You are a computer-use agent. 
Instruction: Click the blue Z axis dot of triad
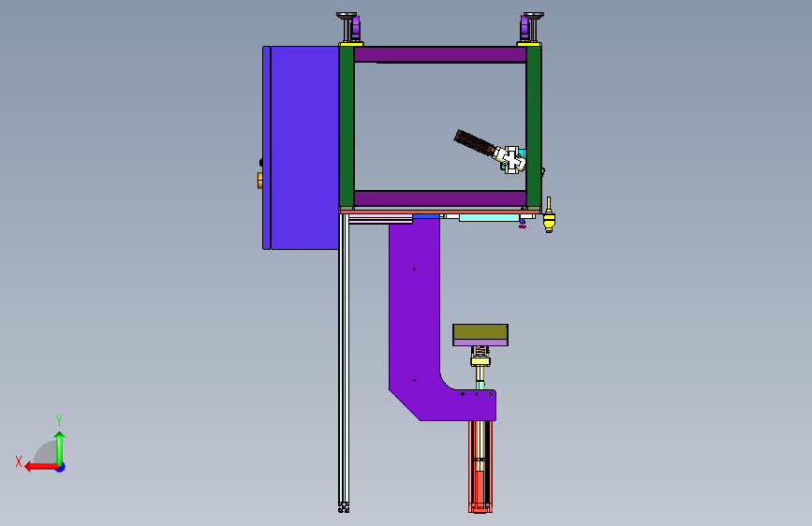(x=61, y=467)
